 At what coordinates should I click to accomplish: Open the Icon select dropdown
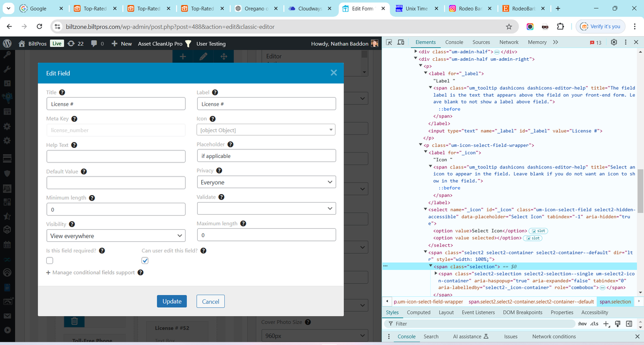pos(266,130)
